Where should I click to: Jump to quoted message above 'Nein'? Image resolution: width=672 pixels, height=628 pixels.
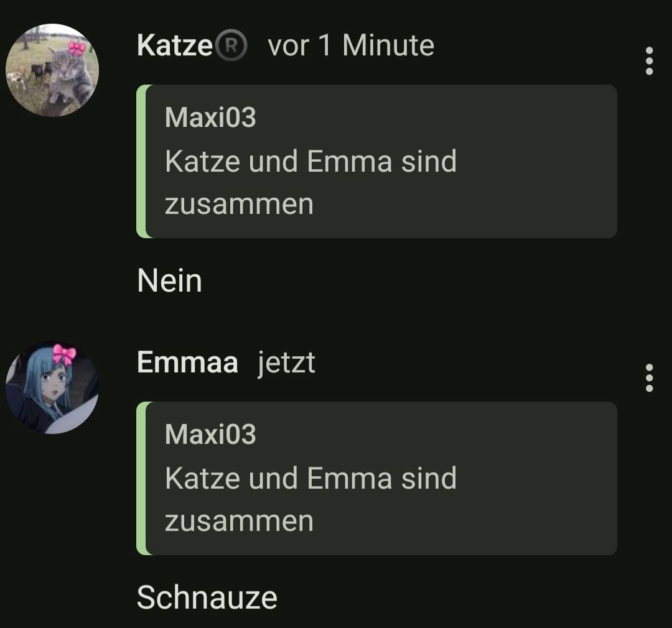point(376,162)
